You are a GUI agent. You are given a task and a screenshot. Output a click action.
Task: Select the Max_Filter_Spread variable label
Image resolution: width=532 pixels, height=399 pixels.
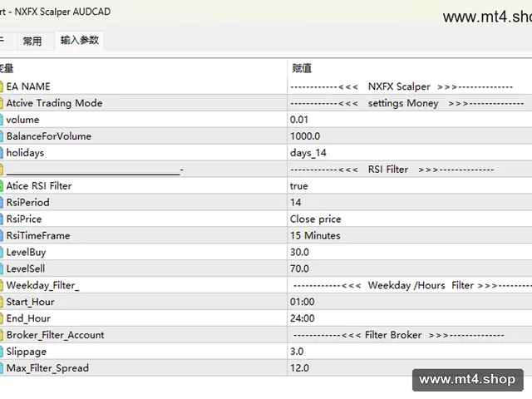[47, 368]
